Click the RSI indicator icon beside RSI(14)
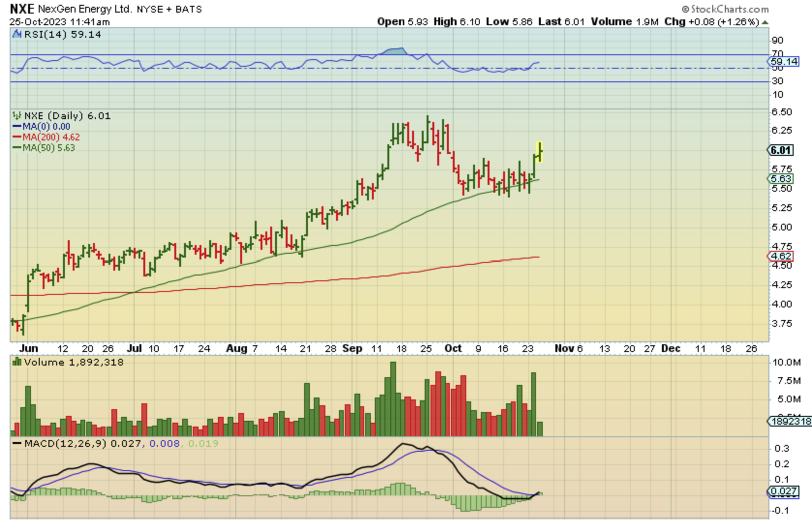This screenshot has width=812, height=520. point(17,34)
